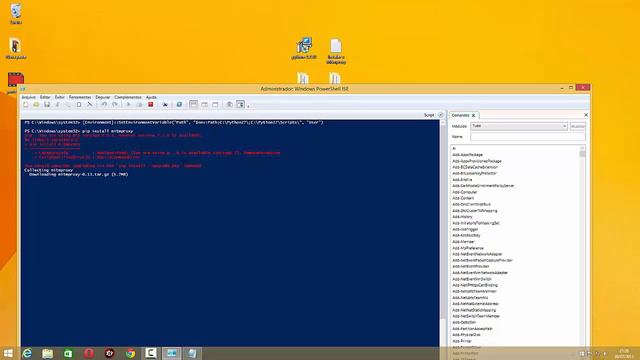Viewport: 640px width, 360px height.
Task: Click the New script toolbar icon
Action: [26, 105]
